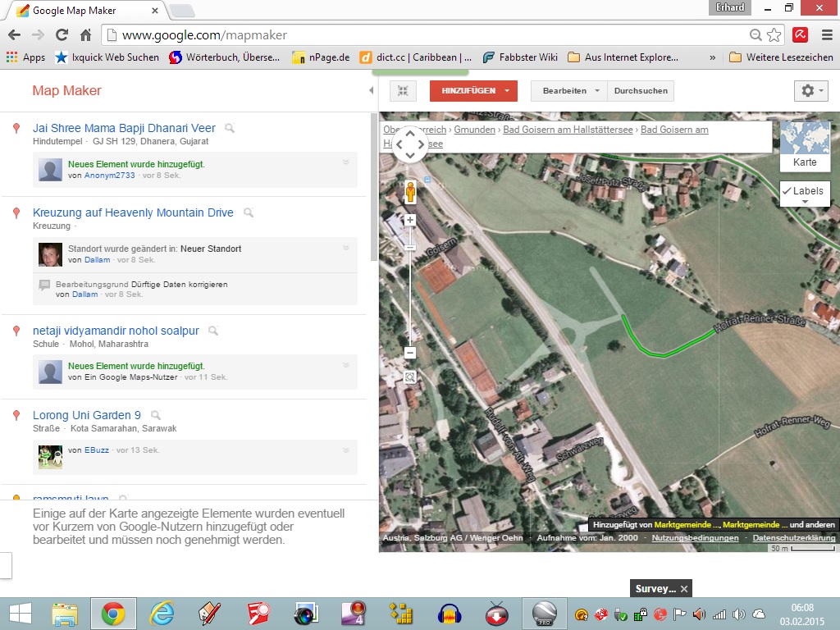Reload the page in Chrome
This screenshot has width=840, height=630.
pos(62,35)
